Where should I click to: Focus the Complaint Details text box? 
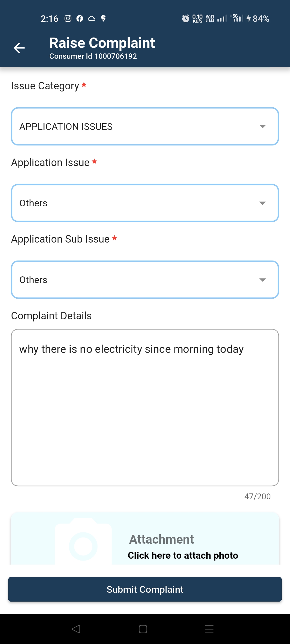pos(145,407)
